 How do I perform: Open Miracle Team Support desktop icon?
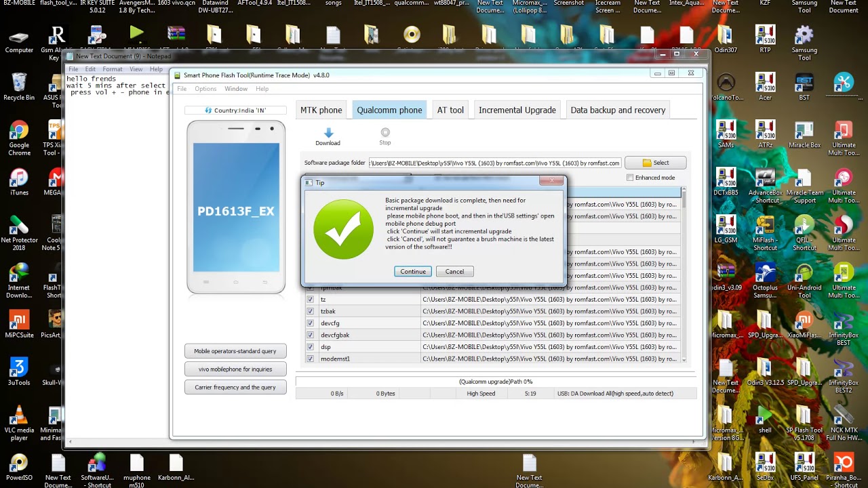click(x=804, y=185)
